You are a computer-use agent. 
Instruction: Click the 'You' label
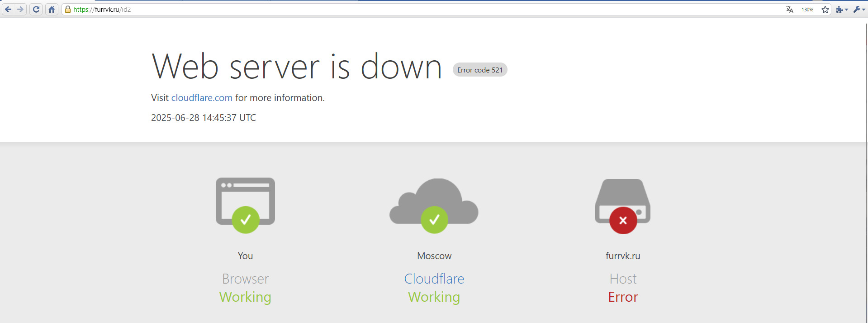pyautogui.click(x=245, y=256)
